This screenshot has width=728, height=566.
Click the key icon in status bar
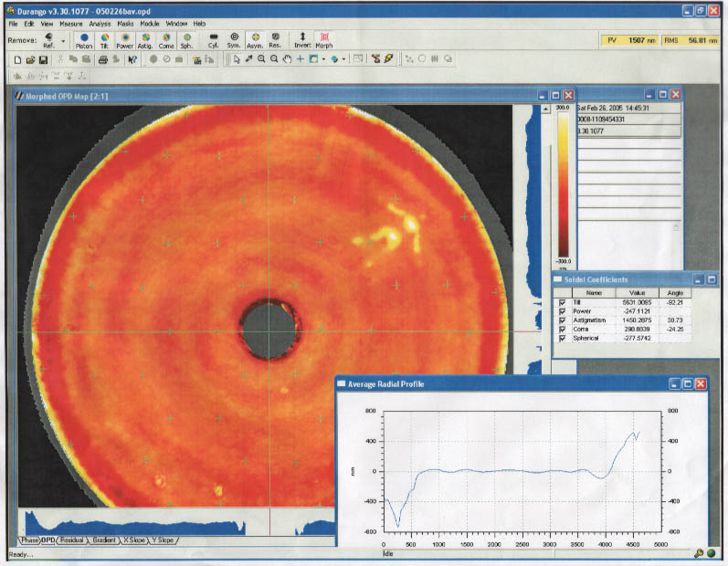click(x=698, y=553)
